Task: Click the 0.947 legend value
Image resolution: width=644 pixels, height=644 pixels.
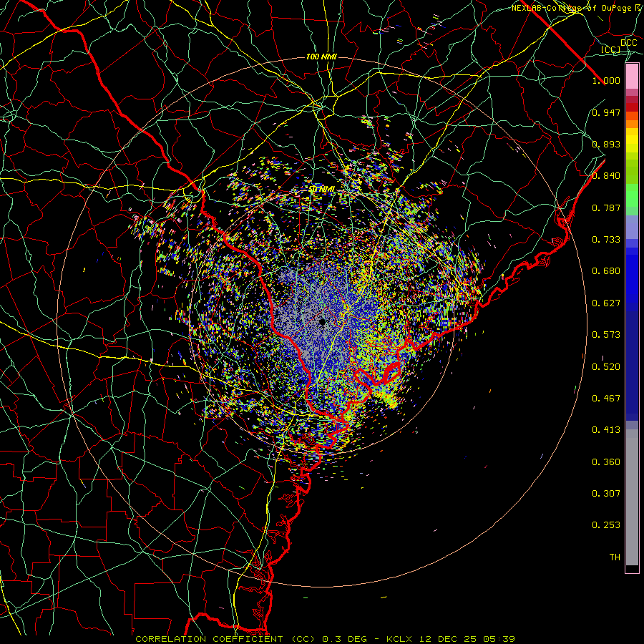Action: point(606,112)
